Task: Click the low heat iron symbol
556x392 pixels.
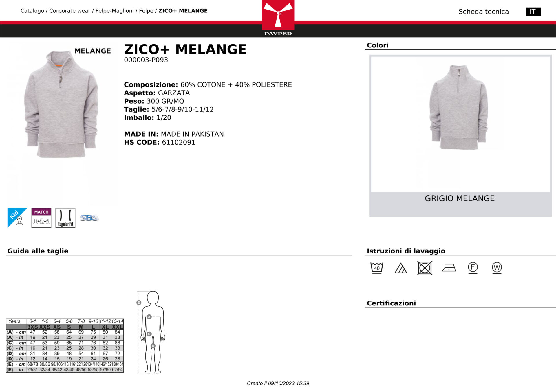Action: click(x=449, y=268)
